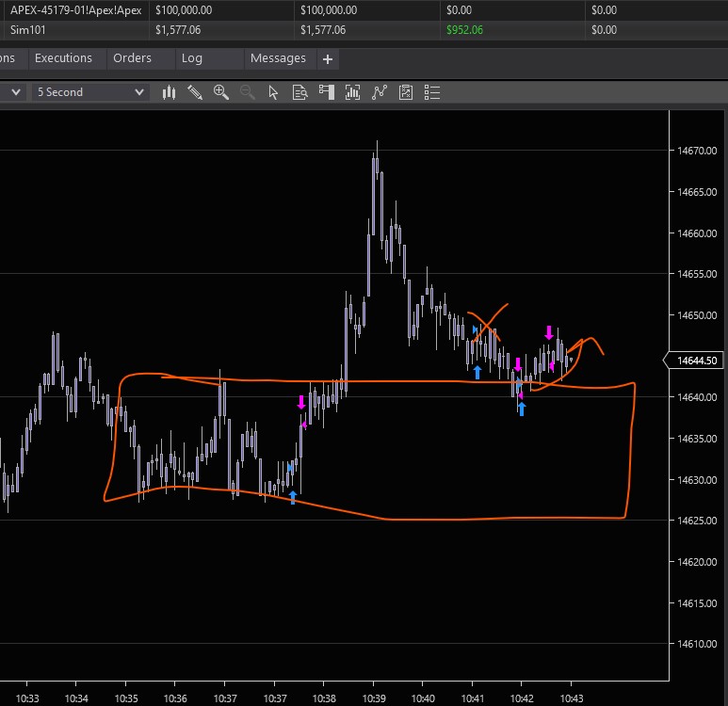Click the 10:39 time axis label
The width and height of the screenshot is (728, 706).
click(x=374, y=698)
